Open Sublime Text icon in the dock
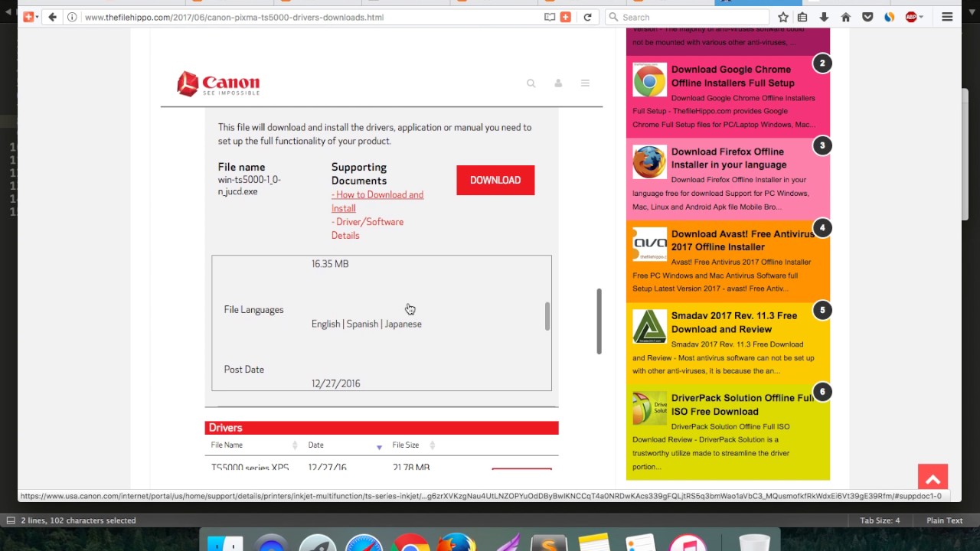The image size is (980, 551). pos(549,542)
